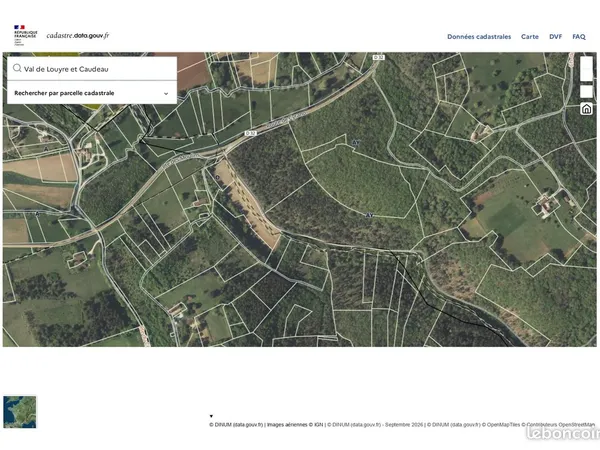Select the beige elongated field parcel on map
600x450 pixels.
point(249,205)
